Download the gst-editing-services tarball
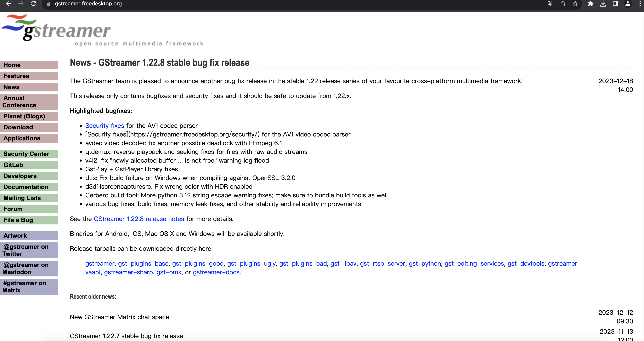 tap(474, 264)
